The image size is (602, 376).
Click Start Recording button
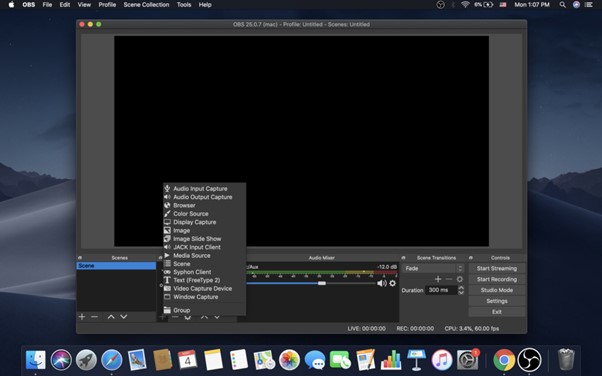click(497, 279)
